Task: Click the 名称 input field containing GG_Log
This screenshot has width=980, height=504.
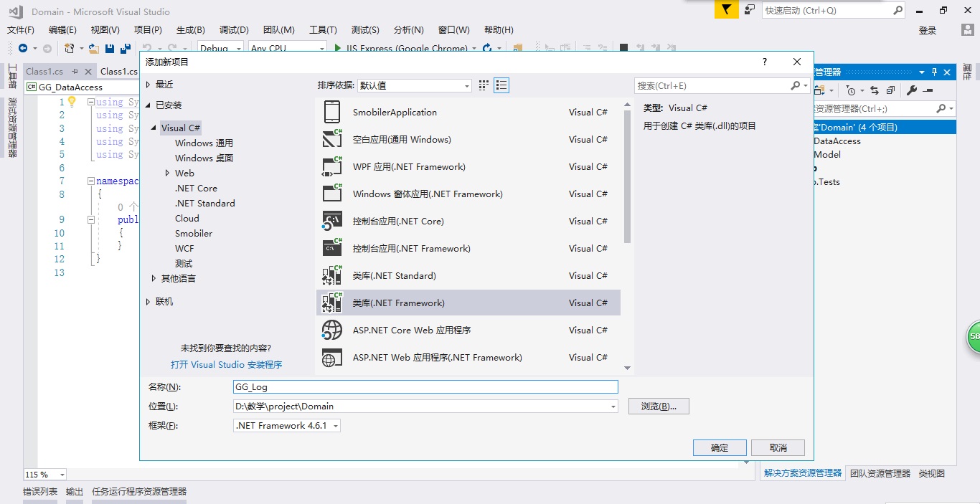Action: [425, 387]
